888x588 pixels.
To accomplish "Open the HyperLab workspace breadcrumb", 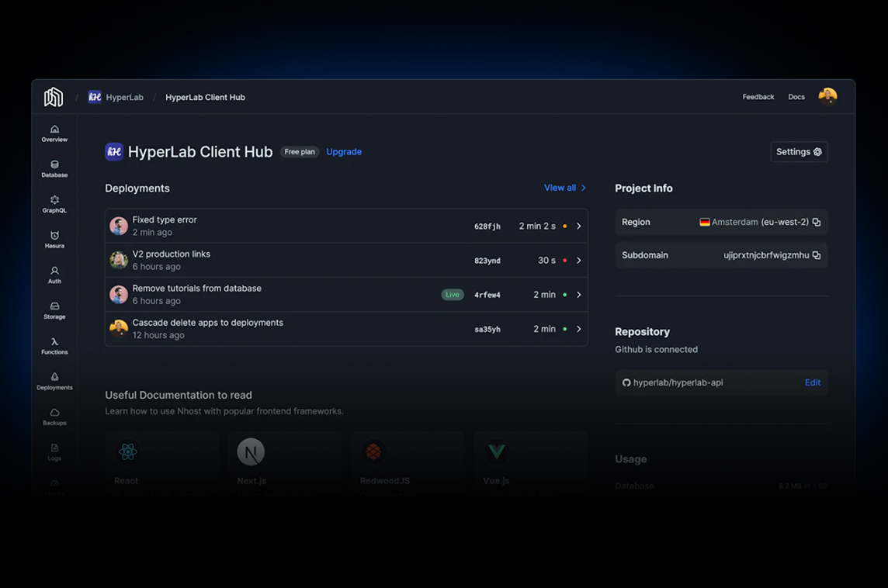I will [x=125, y=97].
